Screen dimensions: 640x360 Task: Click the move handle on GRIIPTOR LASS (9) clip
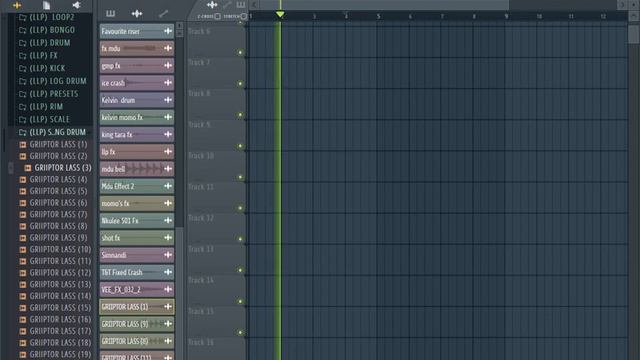[168, 324]
